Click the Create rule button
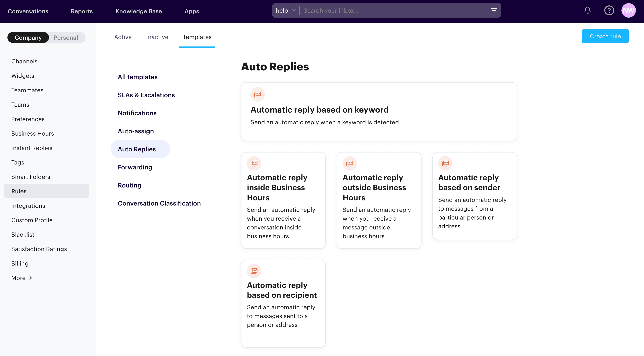This screenshot has width=644, height=356. pos(605,36)
